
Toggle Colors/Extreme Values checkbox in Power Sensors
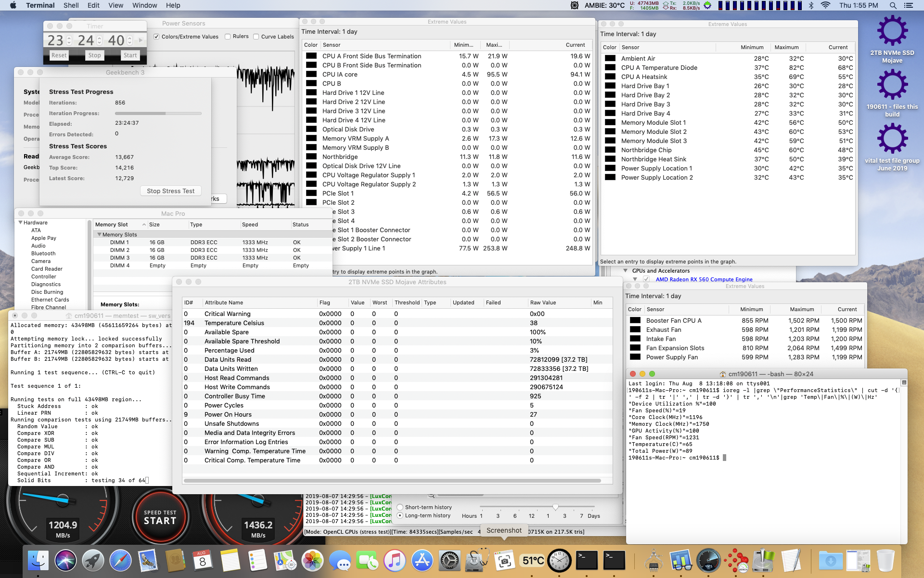(156, 37)
